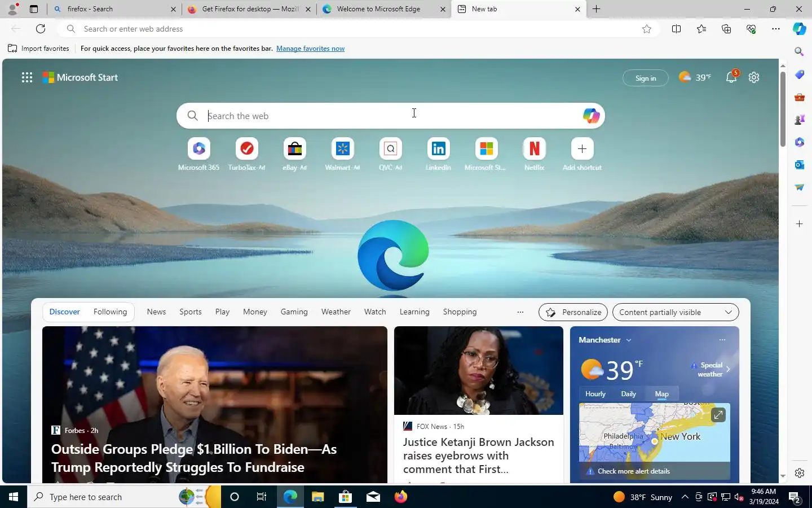Open the Gaming feed category

[294, 312]
